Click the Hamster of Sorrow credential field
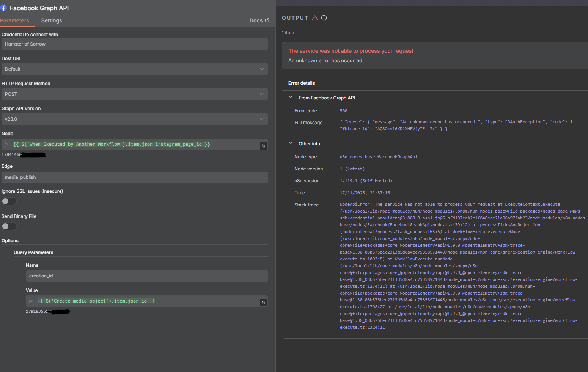 pyautogui.click(x=134, y=44)
